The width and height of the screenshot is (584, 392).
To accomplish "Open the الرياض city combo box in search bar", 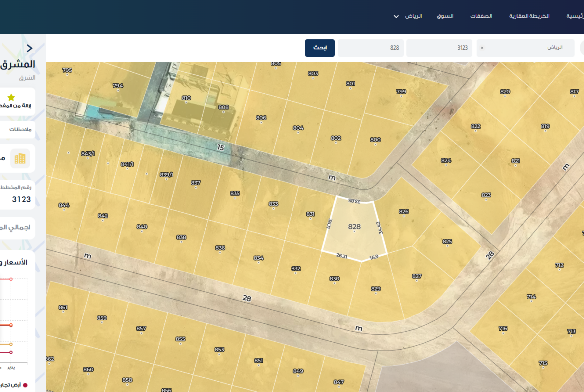I will [525, 48].
